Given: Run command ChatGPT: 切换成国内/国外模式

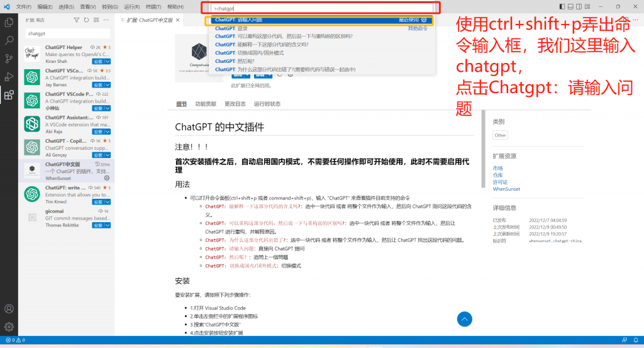Looking at the screenshot, I should (323, 53).
